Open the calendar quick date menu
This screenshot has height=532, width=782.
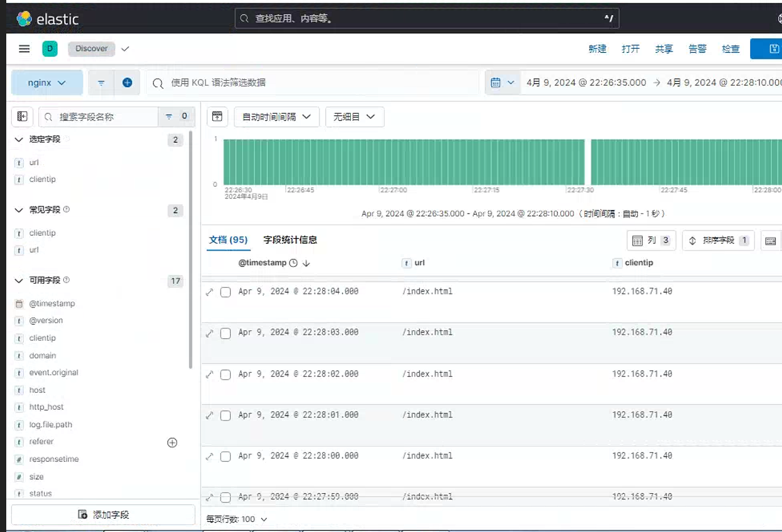point(503,83)
